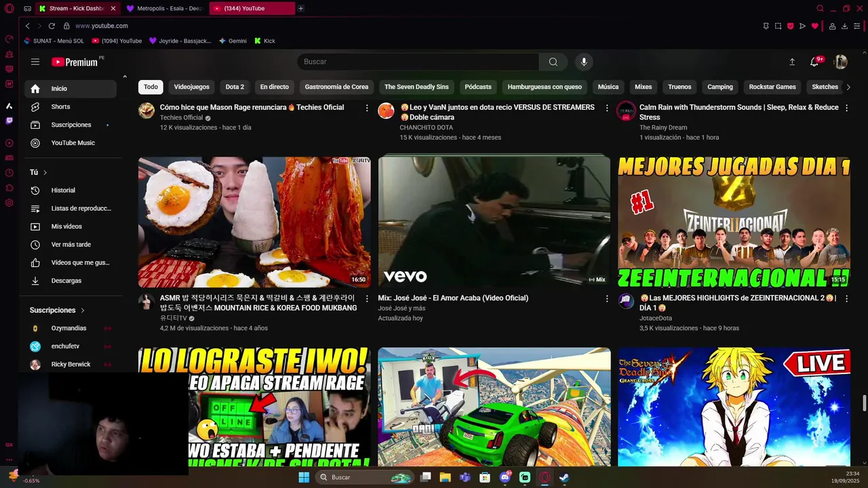The height and width of the screenshot is (488, 868).
Task: Open the snapshot capture tool icon
Action: [x=778, y=26]
